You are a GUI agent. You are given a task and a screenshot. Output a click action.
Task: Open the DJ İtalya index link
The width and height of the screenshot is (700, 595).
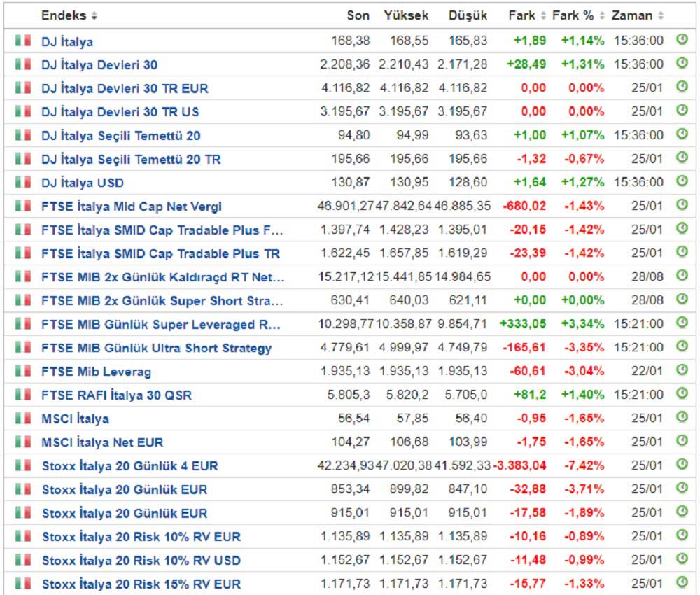[x=67, y=41]
